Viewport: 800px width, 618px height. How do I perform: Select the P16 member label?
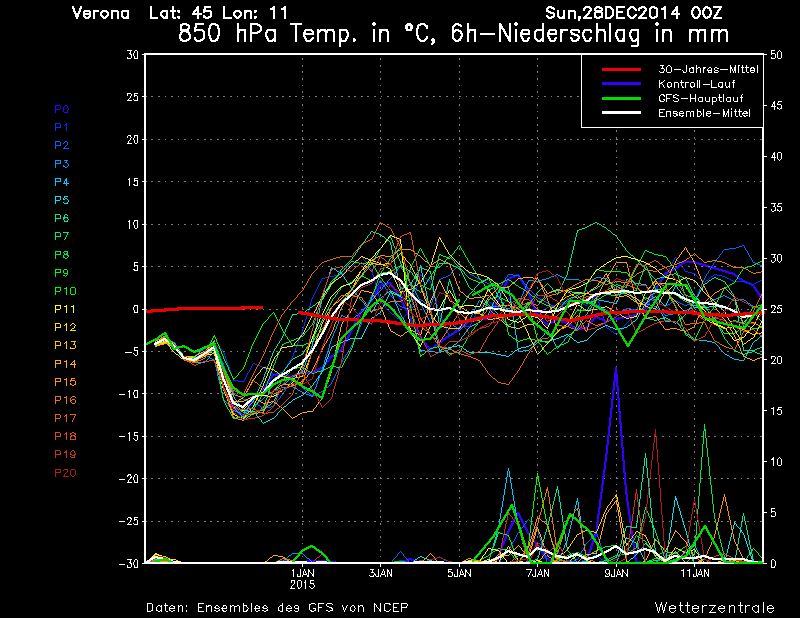pos(65,400)
